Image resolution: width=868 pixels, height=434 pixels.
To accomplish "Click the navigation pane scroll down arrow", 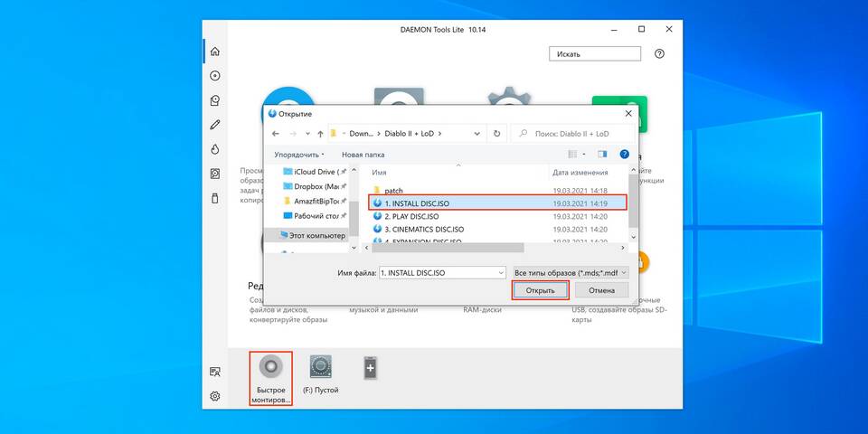I will [x=354, y=249].
